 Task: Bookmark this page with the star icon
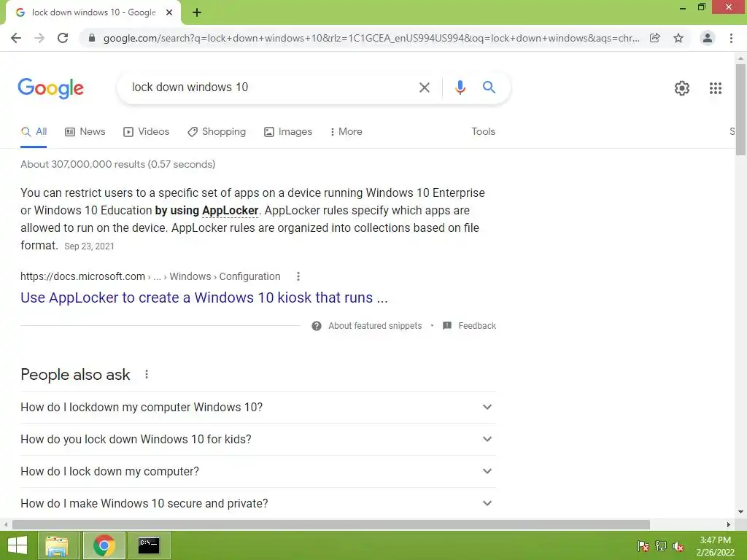pyautogui.click(x=678, y=38)
